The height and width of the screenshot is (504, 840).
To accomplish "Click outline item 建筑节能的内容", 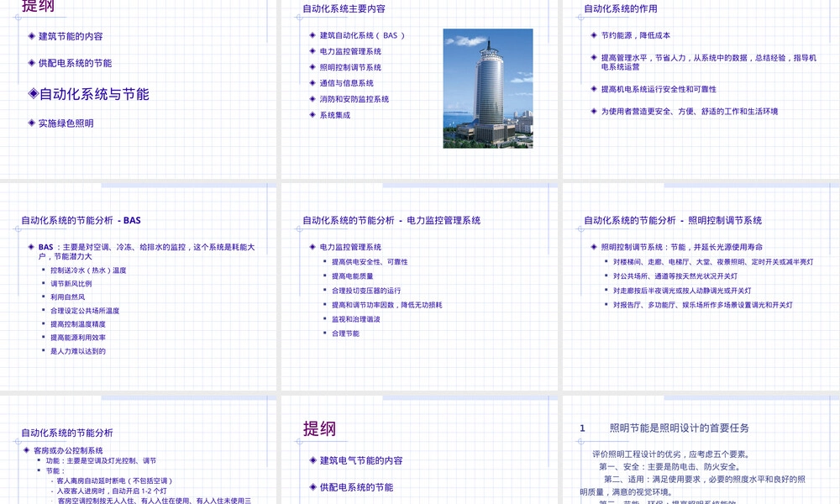I will pos(71,36).
